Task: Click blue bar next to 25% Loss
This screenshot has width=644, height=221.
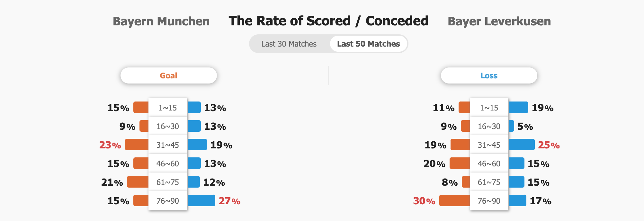Action: [522, 145]
